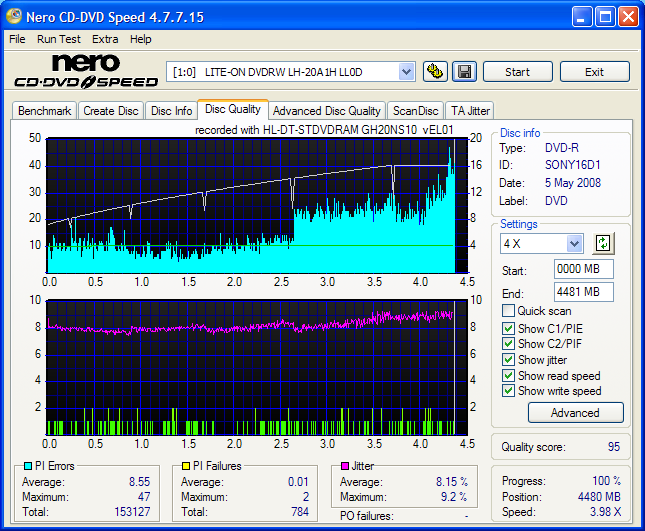Click the End position field showing 4481 MB
Screen dimensions: 645x531
(x=583, y=292)
